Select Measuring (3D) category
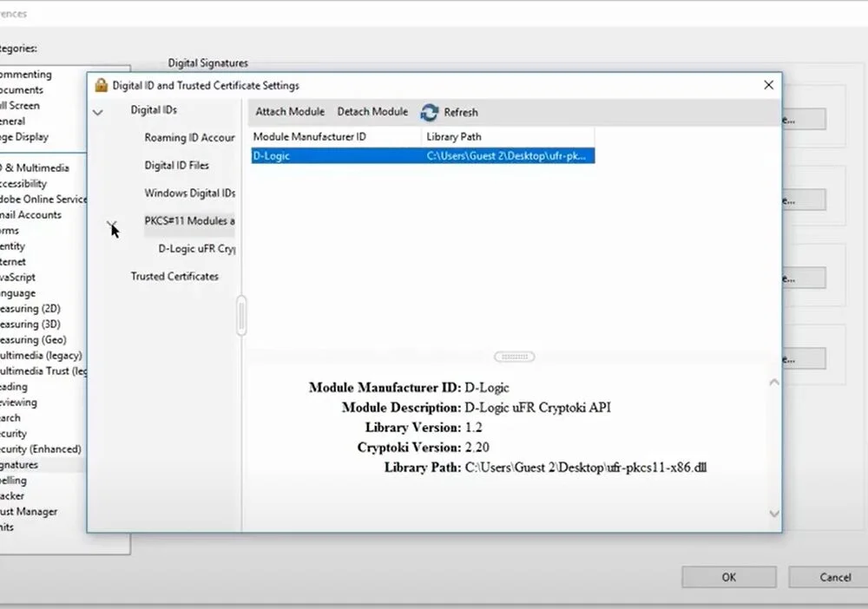 coord(30,324)
